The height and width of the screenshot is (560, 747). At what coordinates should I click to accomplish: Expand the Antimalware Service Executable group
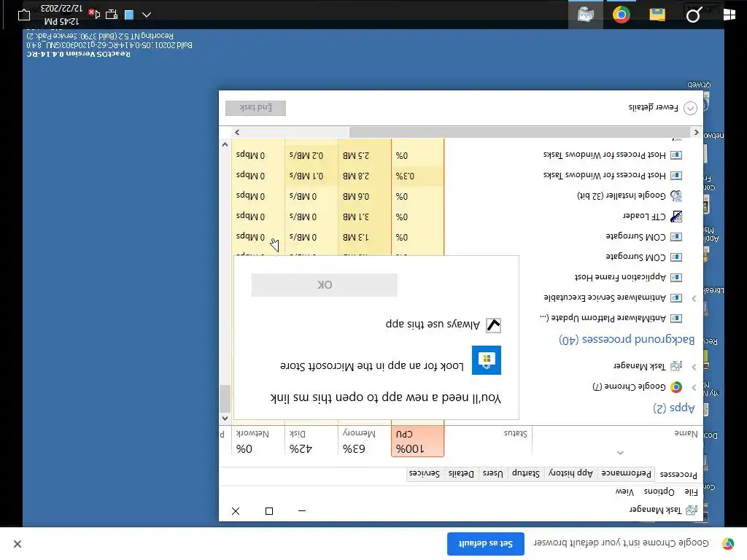click(694, 298)
